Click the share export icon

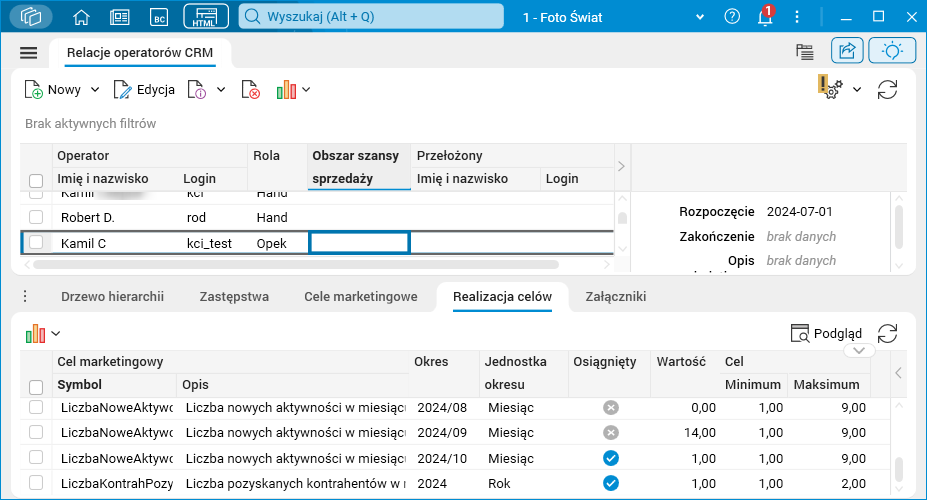[847, 51]
